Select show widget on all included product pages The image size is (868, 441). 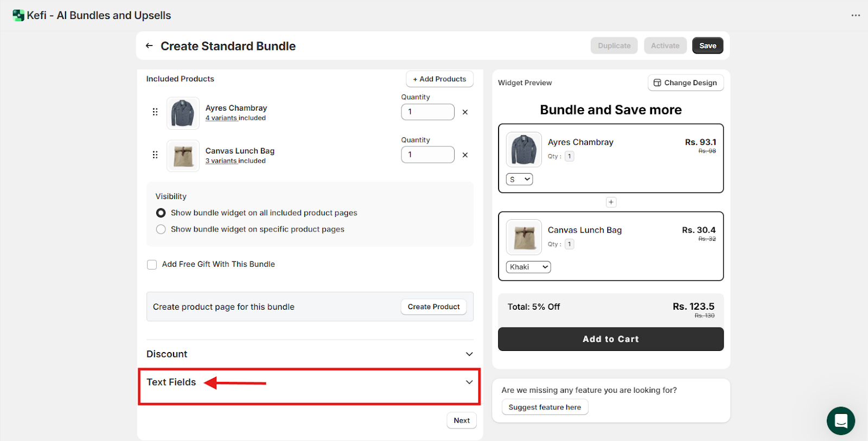point(161,213)
